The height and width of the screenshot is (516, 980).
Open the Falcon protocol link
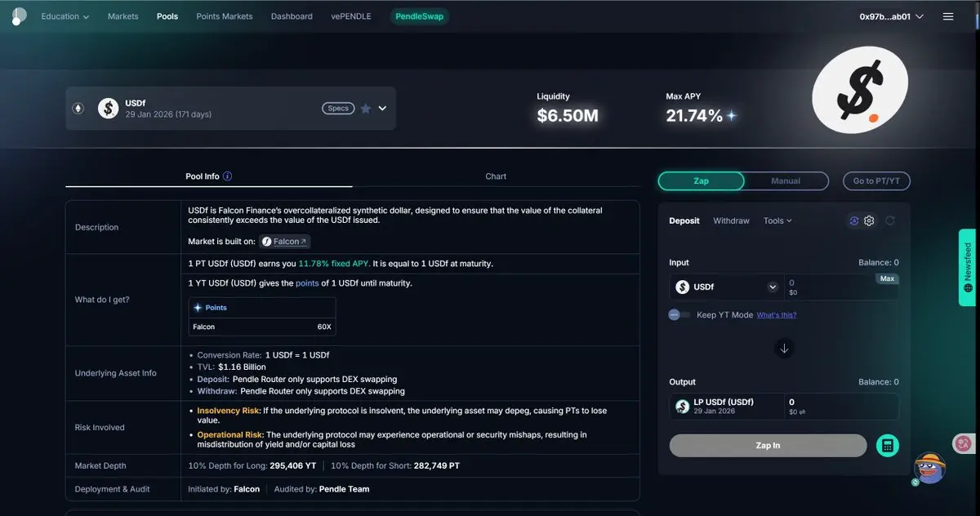pos(285,242)
